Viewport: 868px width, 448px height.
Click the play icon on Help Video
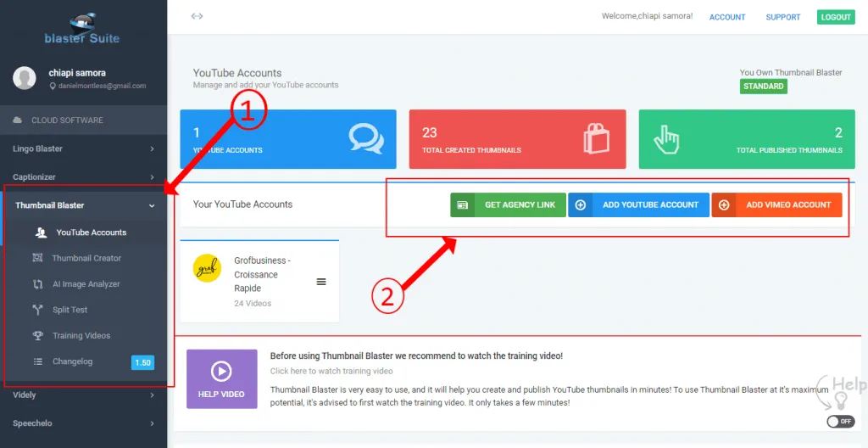click(x=221, y=372)
